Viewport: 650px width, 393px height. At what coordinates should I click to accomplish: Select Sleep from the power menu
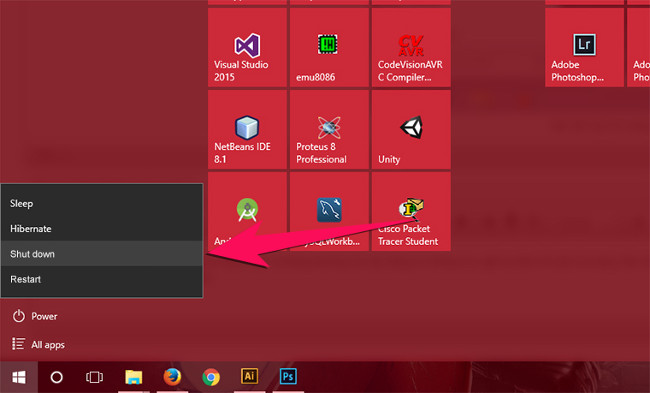(x=102, y=203)
